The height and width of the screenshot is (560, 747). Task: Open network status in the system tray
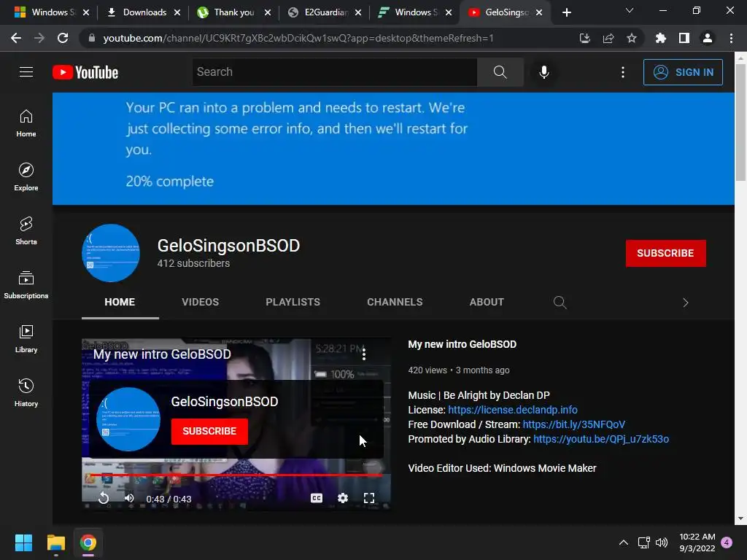click(x=643, y=542)
